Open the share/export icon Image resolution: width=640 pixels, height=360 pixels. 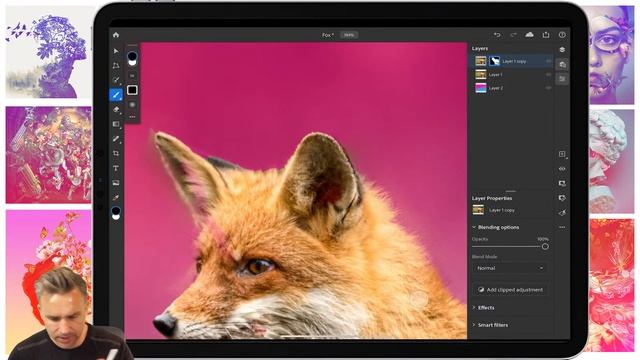pyautogui.click(x=546, y=35)
